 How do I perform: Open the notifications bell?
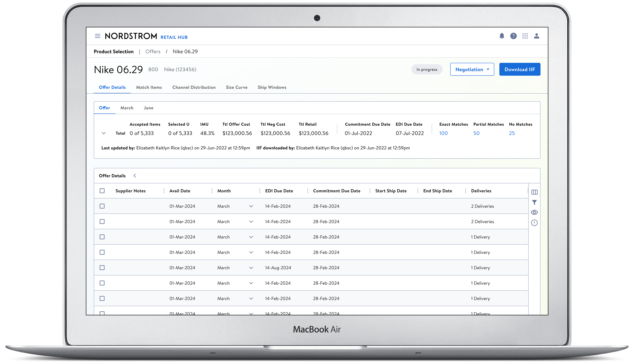coord(502,36)
